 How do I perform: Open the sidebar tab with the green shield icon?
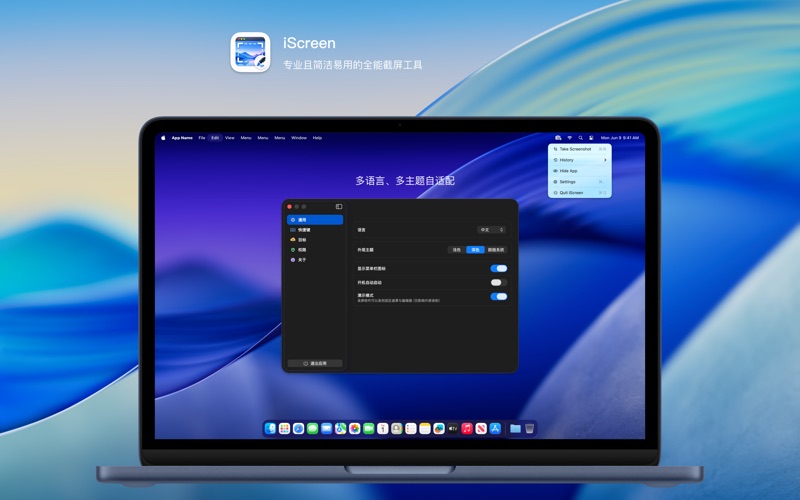click(x=315, y=250)
